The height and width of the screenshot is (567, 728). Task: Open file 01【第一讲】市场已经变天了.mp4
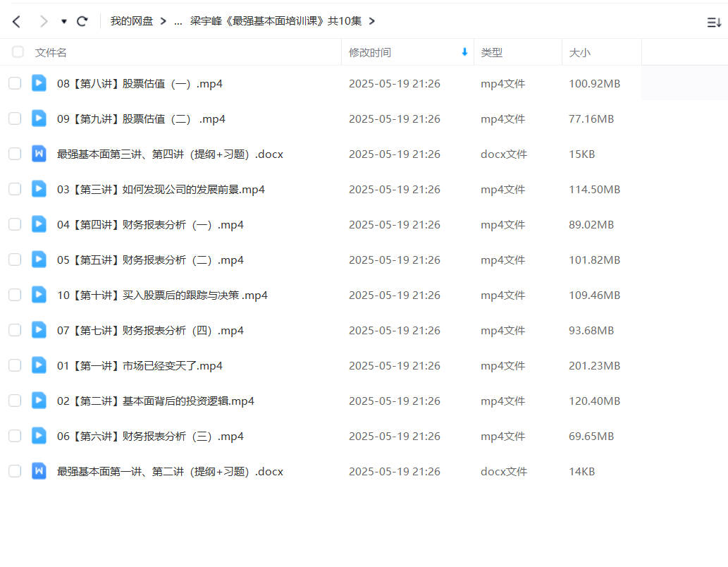coord(140,366)
